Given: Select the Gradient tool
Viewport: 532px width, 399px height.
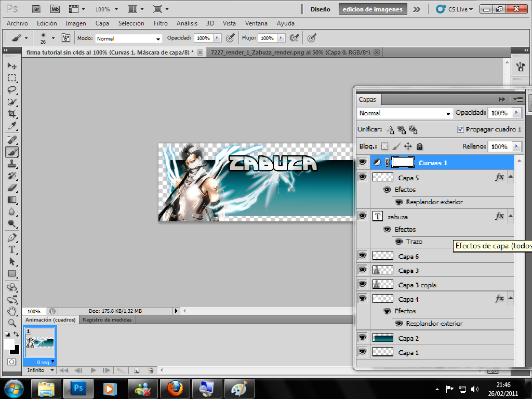Looking at the screenshot, I should [x=12, y=199].
